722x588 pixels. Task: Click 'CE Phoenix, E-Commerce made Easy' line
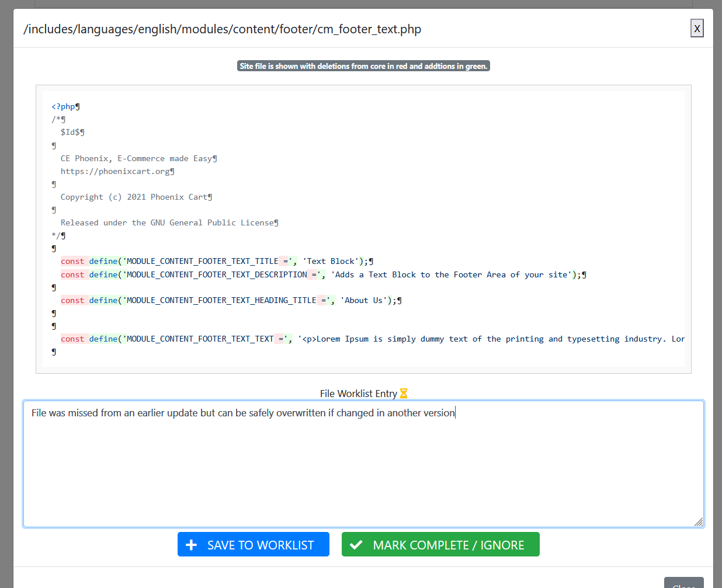tap(139, 158)
